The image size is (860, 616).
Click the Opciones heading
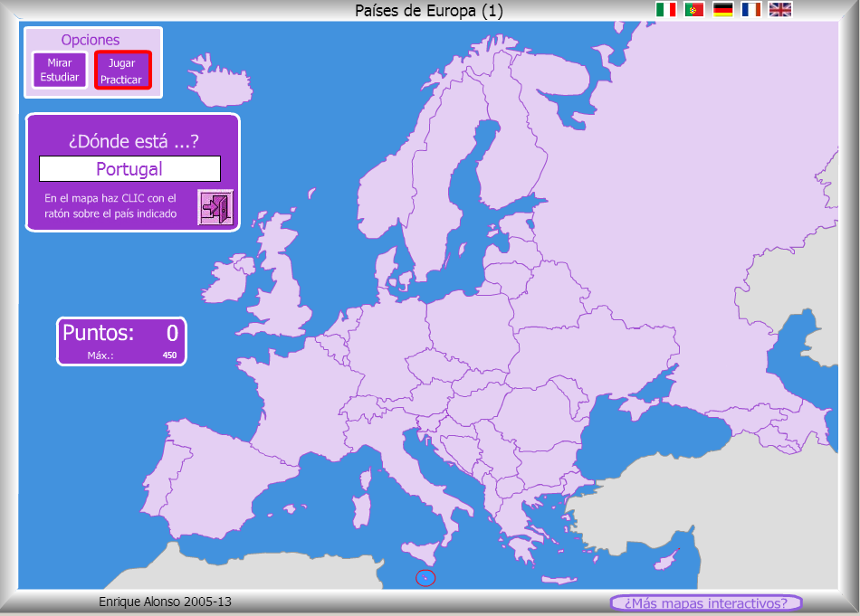pyautogui.click(x=91, y=40)
